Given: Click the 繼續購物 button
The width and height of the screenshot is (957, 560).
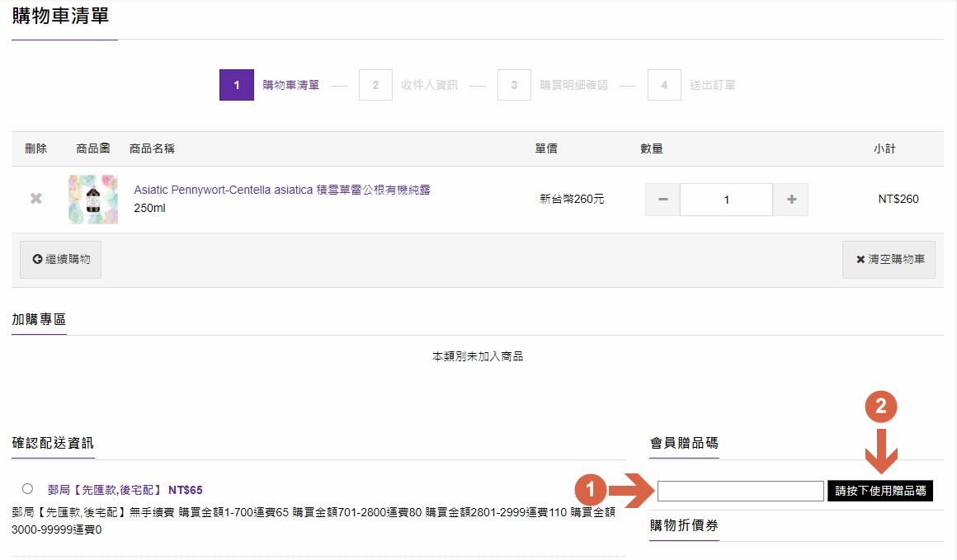Looking at the screenshot, I should (61, 259).
